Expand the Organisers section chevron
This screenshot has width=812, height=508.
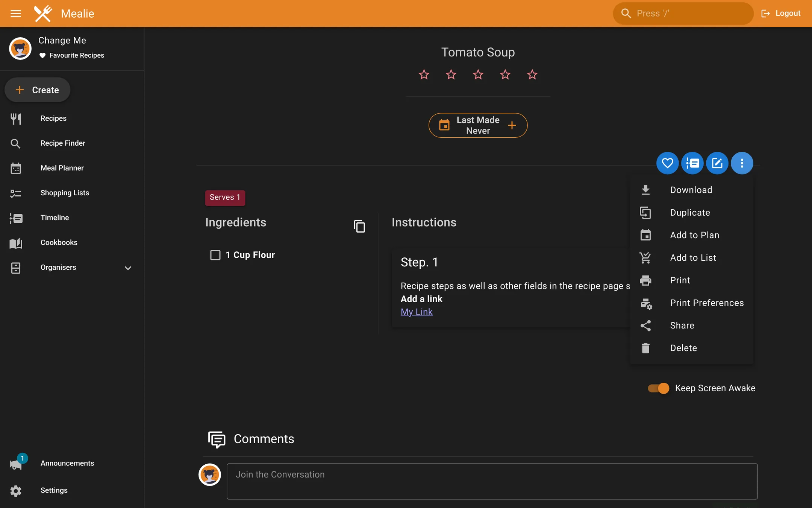point(128,268)
